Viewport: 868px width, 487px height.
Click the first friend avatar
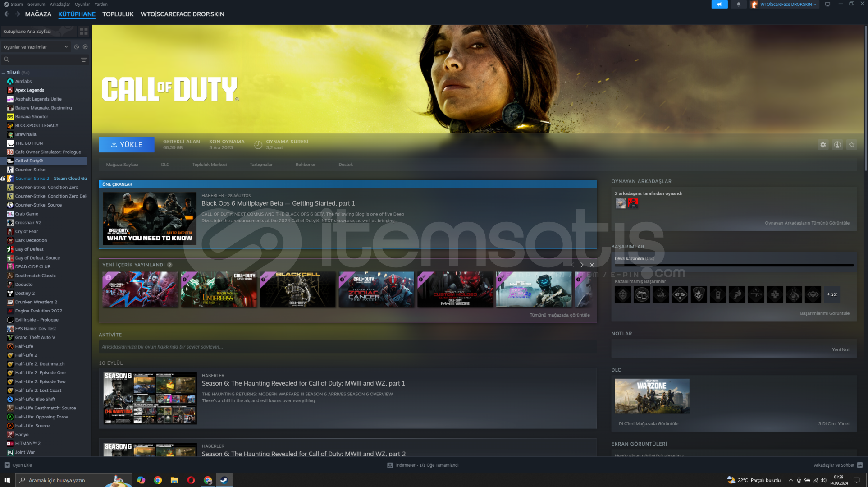(x=621, y=203)
